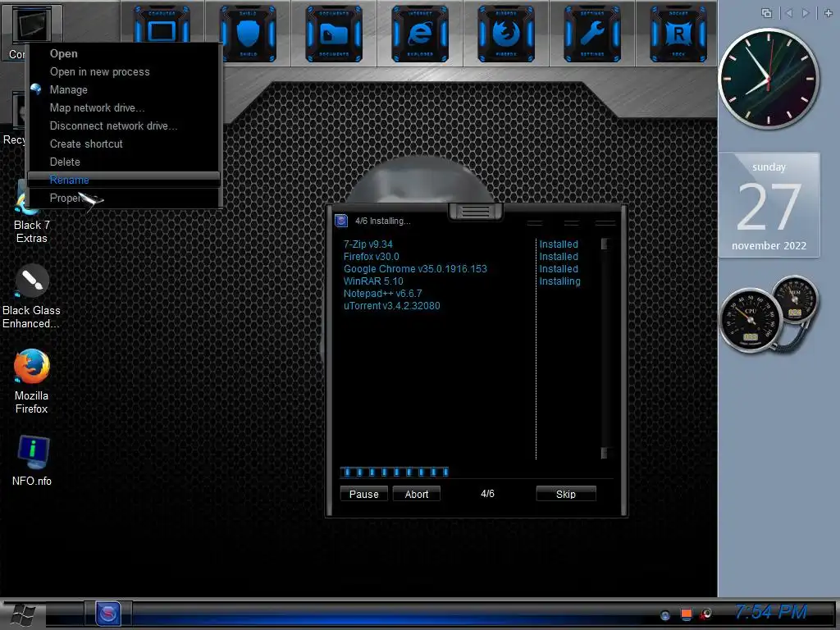Choose Open in new process
This screenshot has height=630, width=840.
point(124,72)
